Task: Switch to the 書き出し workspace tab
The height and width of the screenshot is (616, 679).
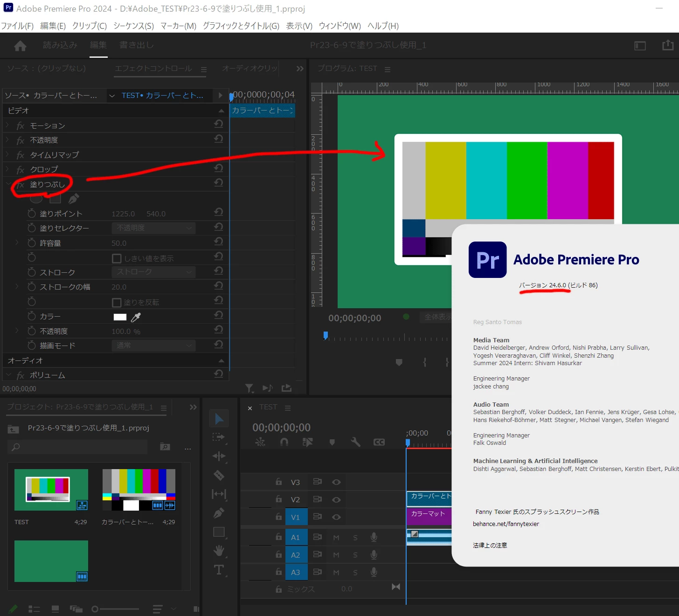Action: 137,45
